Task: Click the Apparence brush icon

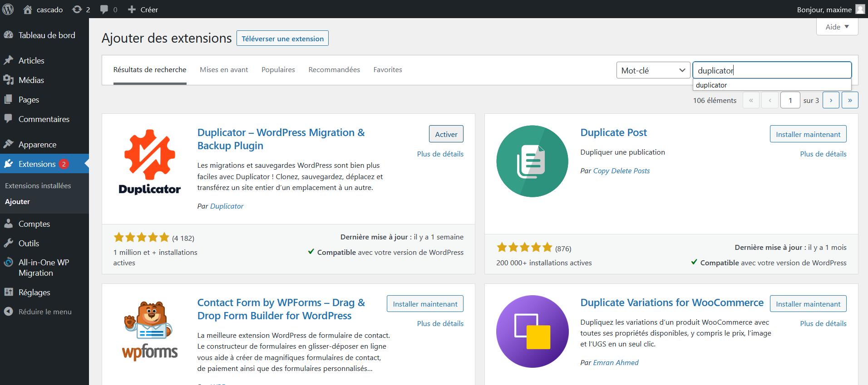Action: (8, 144)
